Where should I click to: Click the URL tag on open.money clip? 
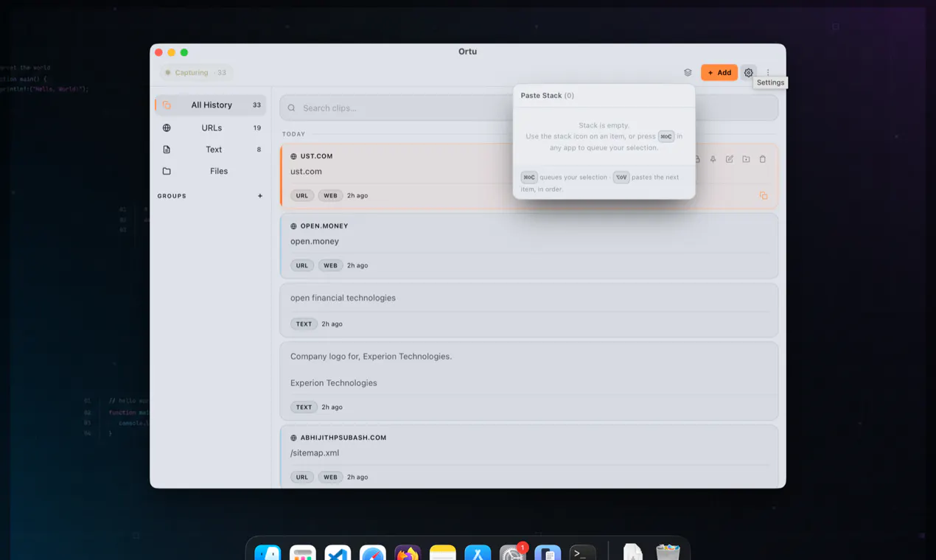click(x=302, y=265)
